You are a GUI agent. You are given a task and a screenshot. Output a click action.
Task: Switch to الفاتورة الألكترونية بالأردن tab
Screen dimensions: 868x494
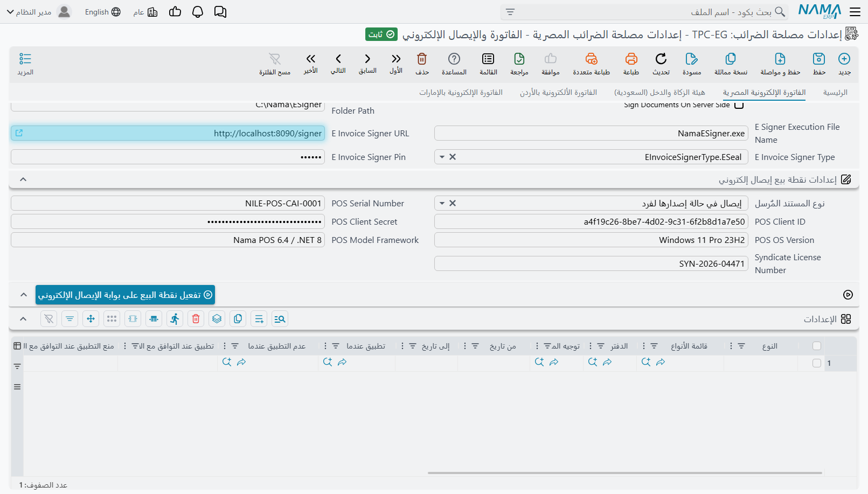[x=558, y=92]
